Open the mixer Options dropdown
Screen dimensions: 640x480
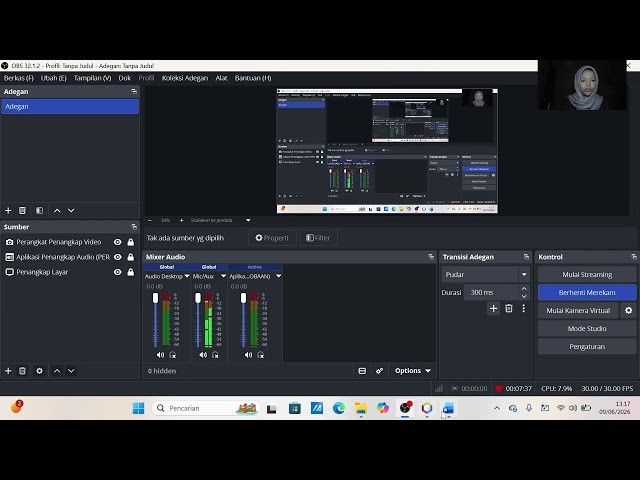coord(413,371)
